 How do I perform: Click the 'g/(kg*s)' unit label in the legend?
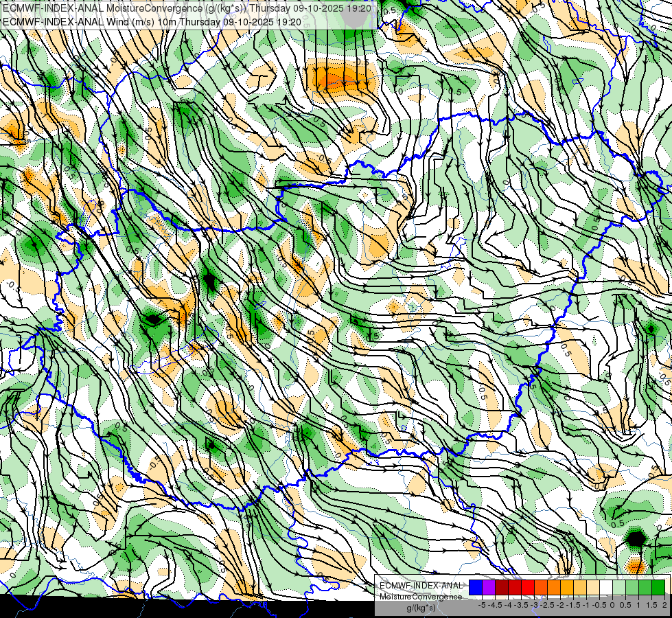tap(421, 608)
